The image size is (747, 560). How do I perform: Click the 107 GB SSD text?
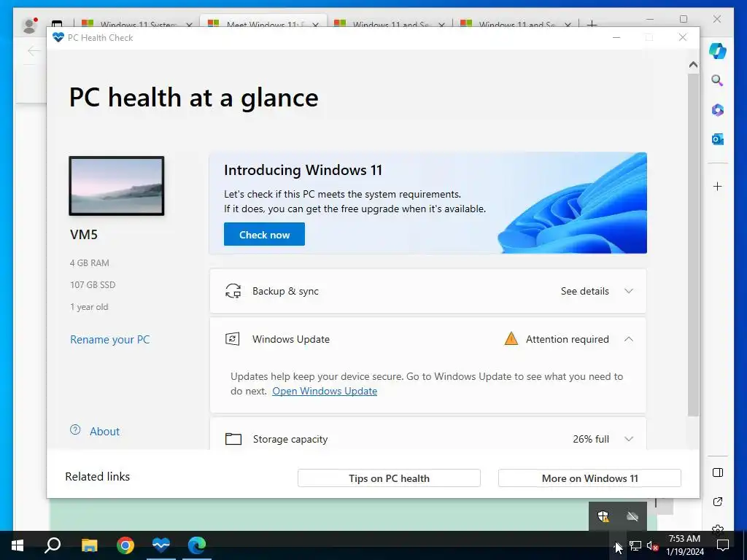(x=93, y=285)
